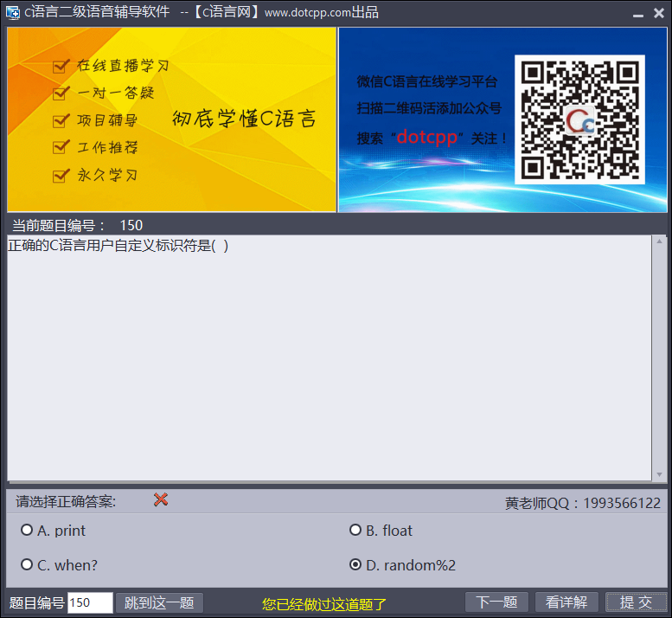Select answer D. random%2
This screenshot has width=672, height=618.
pos(355,565)
